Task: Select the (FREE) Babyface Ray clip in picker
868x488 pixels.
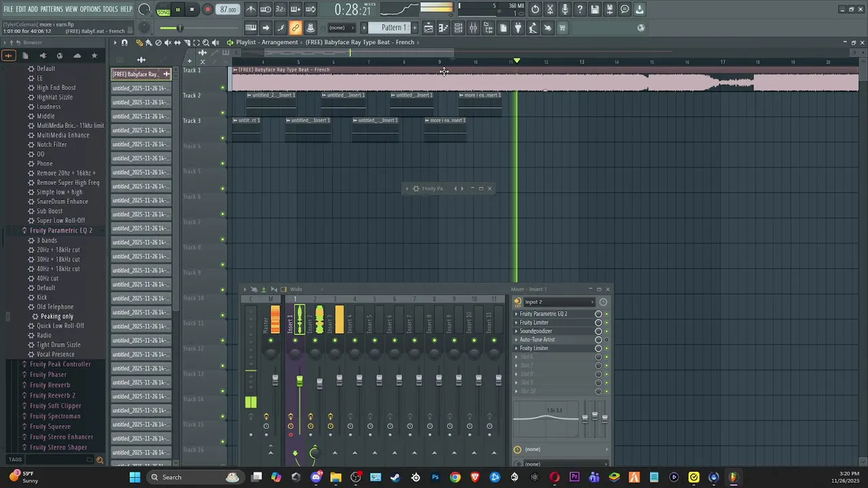Action: tap(141, 74)
